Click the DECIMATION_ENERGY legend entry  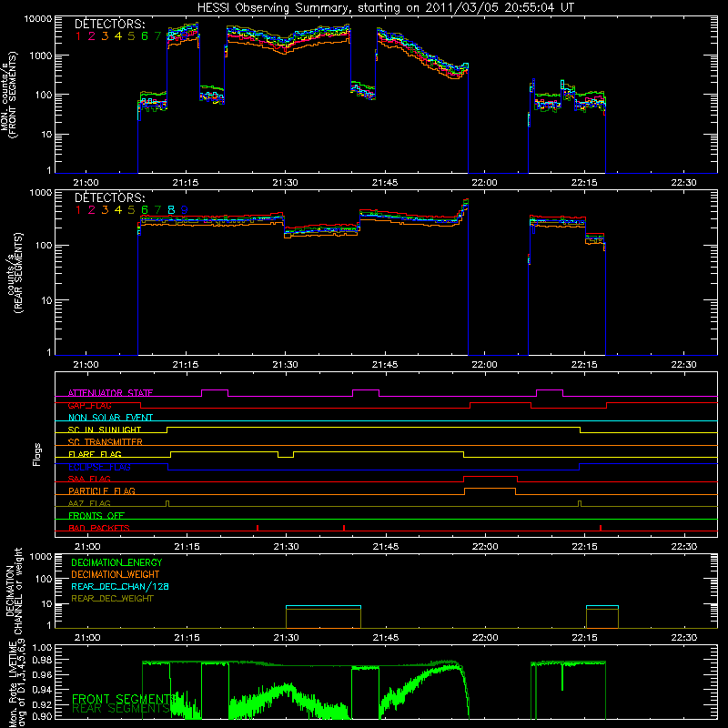116,562
